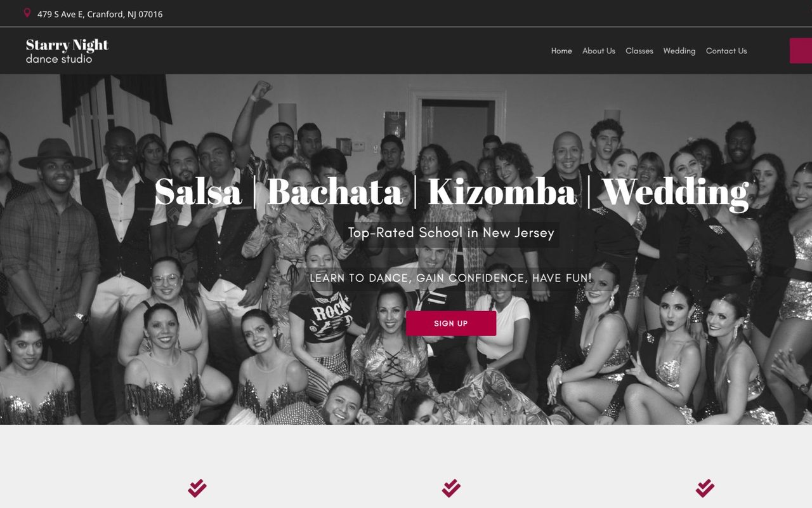Click the center crimson checkmark icon
This screenshot has width=812, height=508.
451,488
